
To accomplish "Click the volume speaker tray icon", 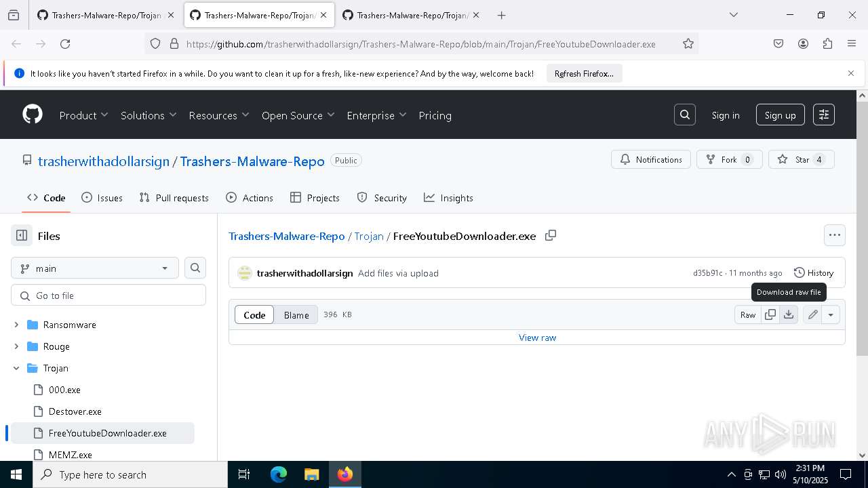I will [x=781, y=474].
